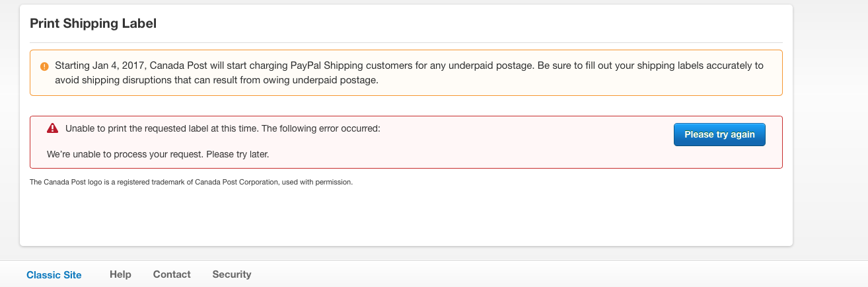Select the 'We're unable to process your request' text
868x287 pixels.
click(158, 155)
